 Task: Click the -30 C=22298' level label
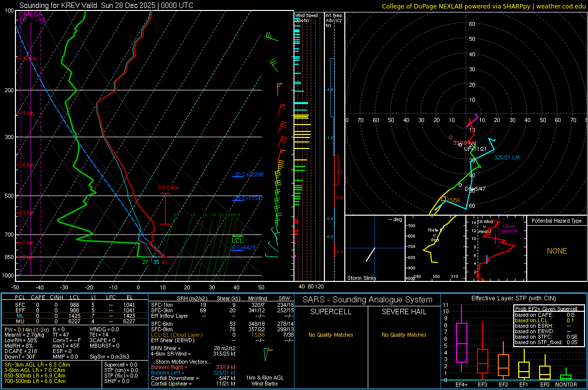(x=248, y=174)
